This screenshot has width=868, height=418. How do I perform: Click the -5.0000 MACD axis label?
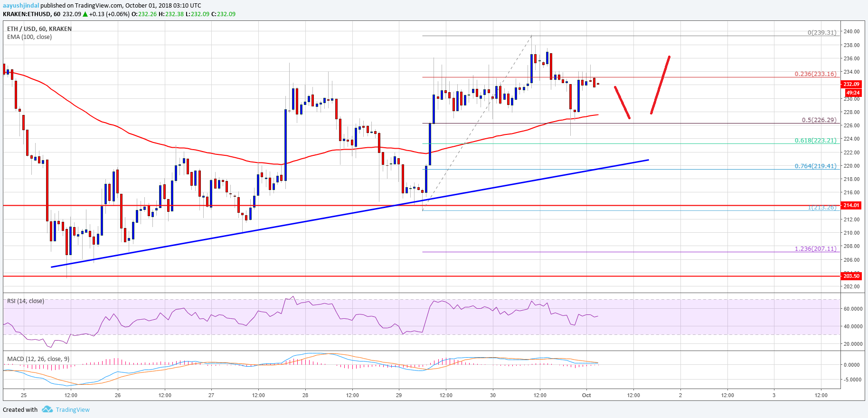(x=853, y=380)
